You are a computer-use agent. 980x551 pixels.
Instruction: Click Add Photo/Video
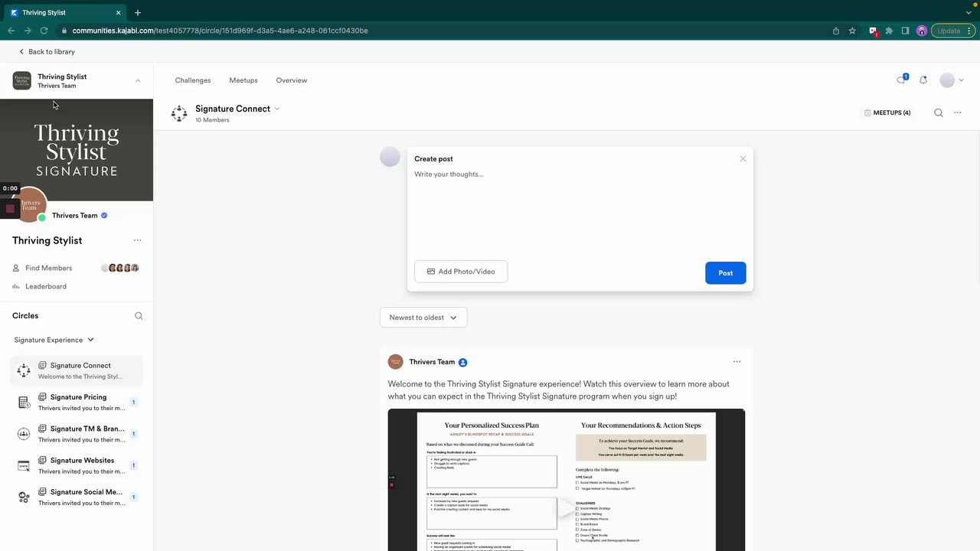click(461, 272)
